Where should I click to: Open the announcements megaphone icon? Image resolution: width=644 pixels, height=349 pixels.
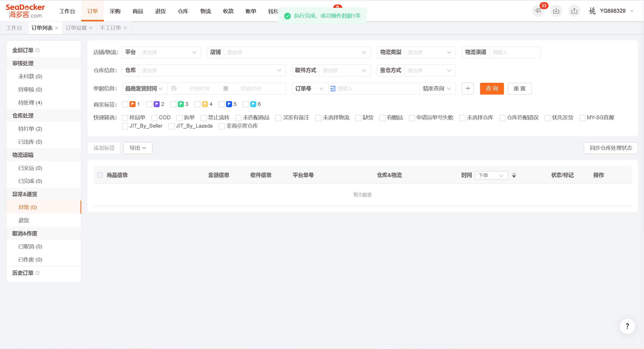[538, 11]
